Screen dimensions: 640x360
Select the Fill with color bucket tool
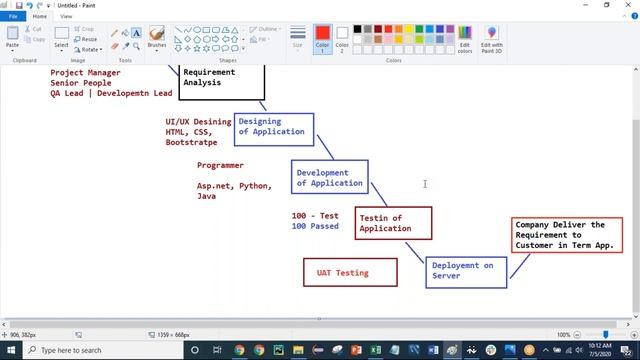[125, 33]
